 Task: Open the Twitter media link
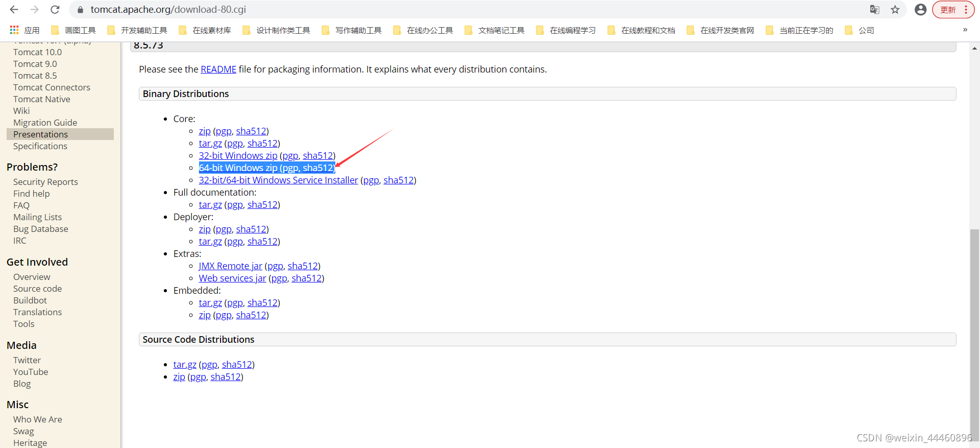[x=27, y=360]
